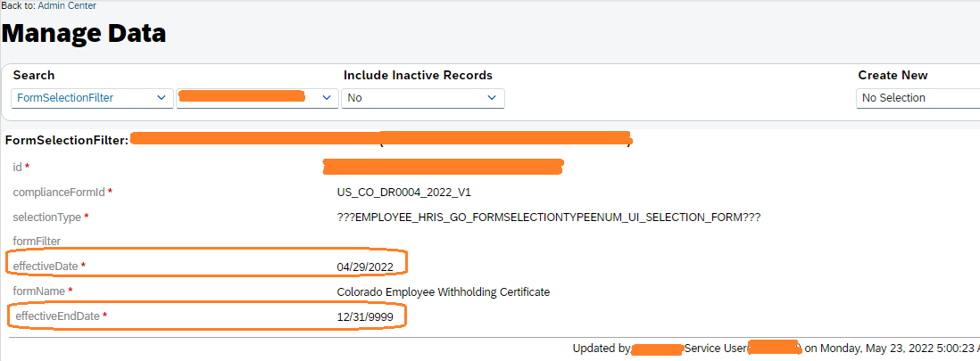Click the Updated by timestamp text
Screen dimensions: 980x361
[776, 349]
